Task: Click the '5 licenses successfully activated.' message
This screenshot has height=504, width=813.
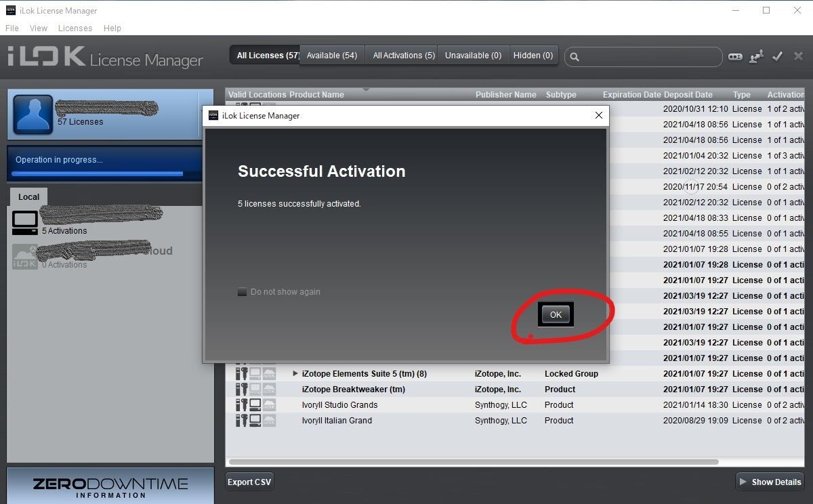Action: (299, 204)
